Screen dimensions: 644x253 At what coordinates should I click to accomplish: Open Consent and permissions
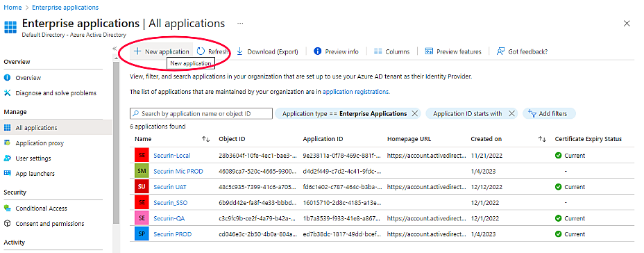click(50, 224)
